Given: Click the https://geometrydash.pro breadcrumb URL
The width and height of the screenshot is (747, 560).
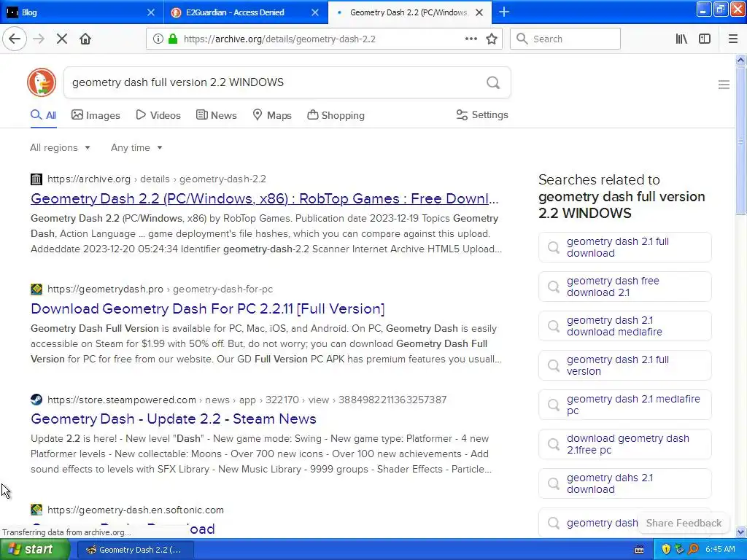Looking at the screenshot, I should click(x=160, y=289).
